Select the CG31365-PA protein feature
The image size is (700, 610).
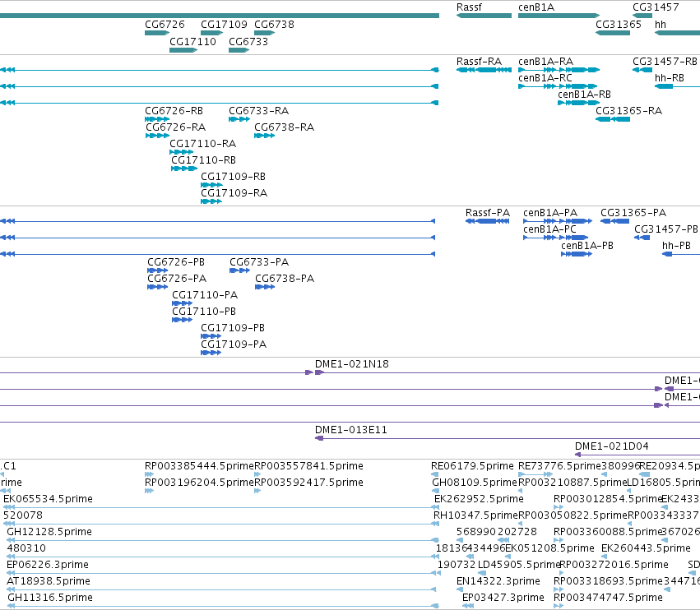(x=614, y=221)
